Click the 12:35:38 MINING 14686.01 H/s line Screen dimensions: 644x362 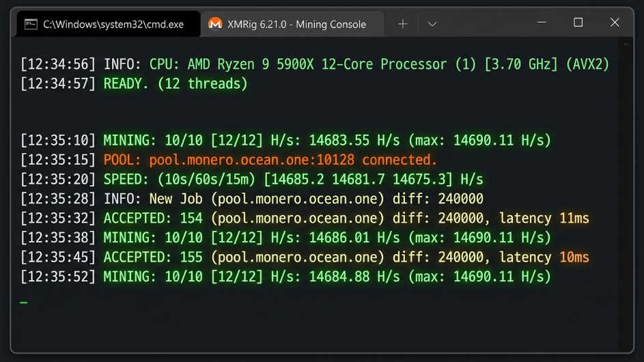(x=285, y=238)
